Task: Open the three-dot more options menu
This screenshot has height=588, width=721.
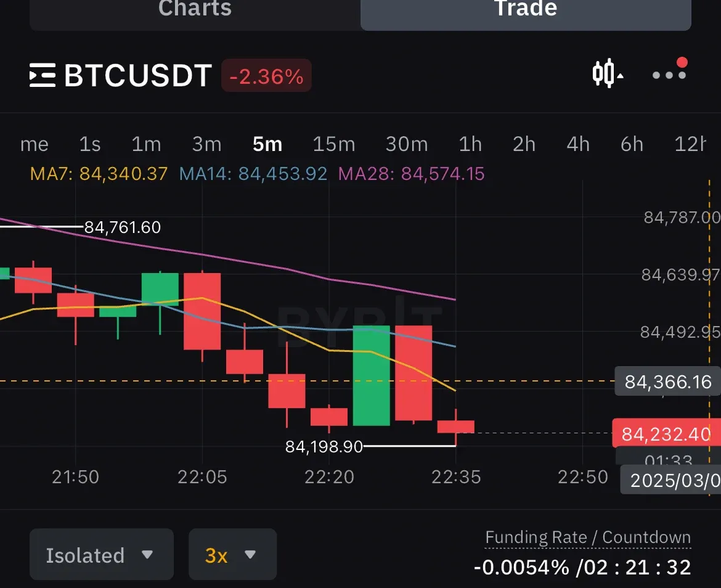Action: tap(669, 75)
